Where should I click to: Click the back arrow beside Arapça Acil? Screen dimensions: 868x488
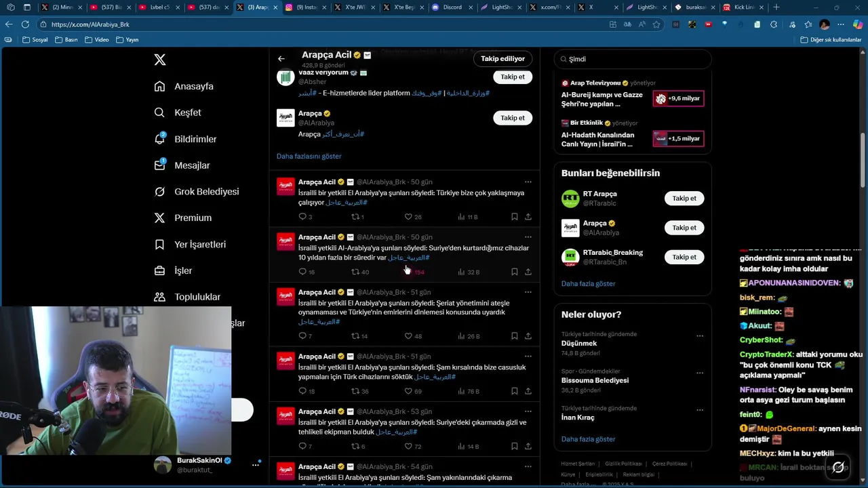tap(281, 58)
